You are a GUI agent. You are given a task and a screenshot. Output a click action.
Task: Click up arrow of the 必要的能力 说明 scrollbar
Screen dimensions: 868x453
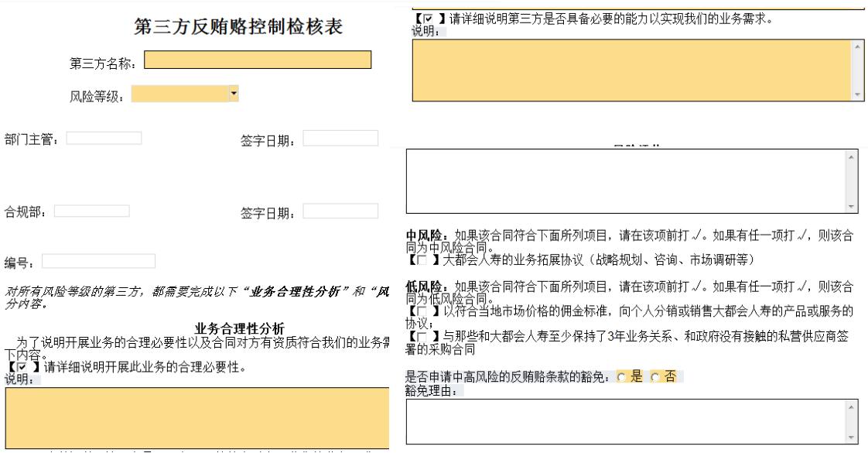(x=858, y=46)
